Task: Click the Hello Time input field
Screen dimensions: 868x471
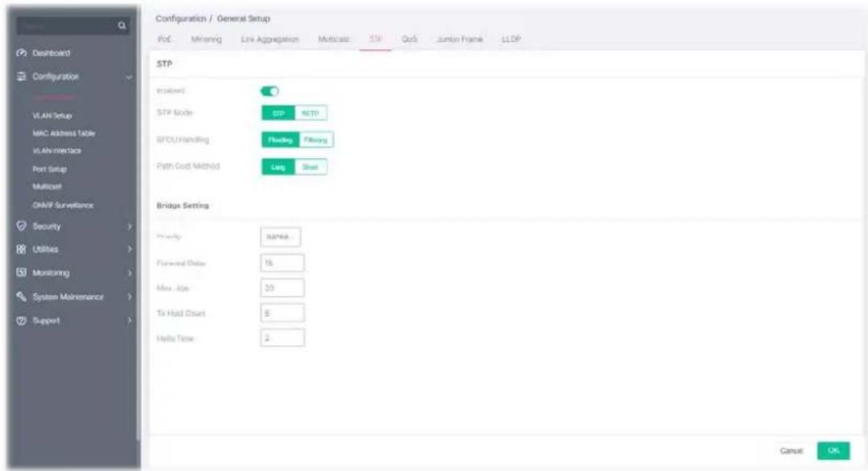Action: (x=282, y=338)
